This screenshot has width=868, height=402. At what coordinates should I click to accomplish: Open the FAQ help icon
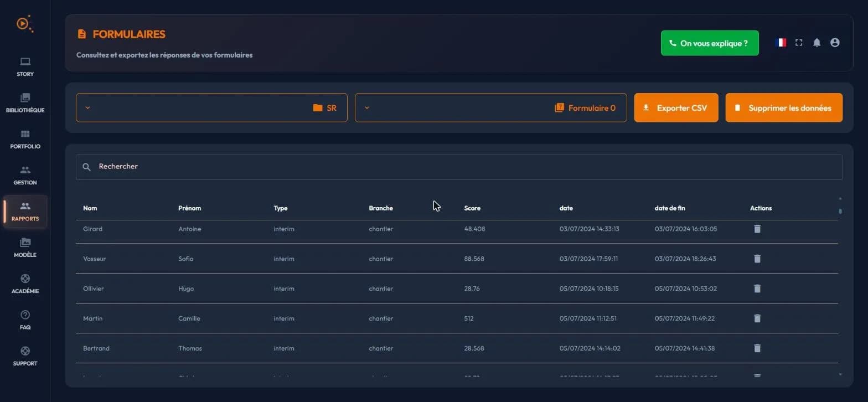25,315
